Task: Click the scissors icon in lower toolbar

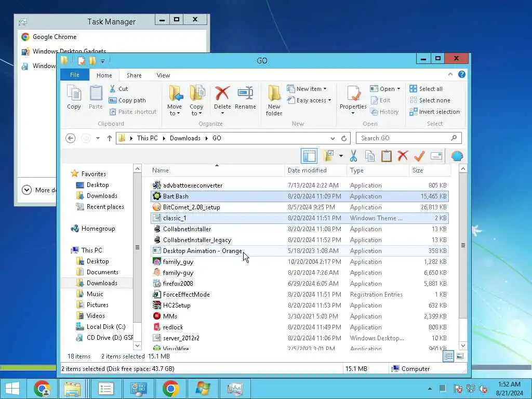Action: click(x=353, y=156)
